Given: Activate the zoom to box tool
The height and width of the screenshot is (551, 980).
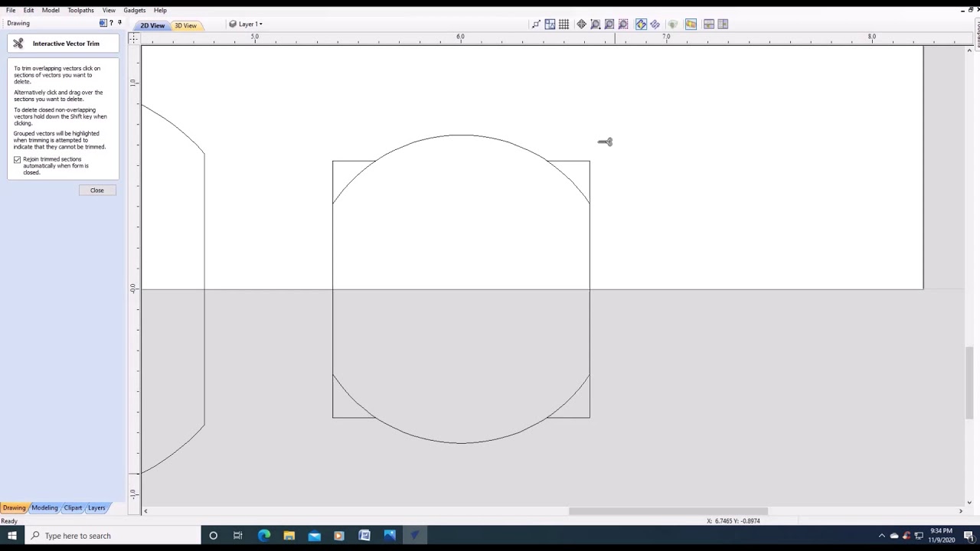Looking at the screenshot, I should (595, 24).
